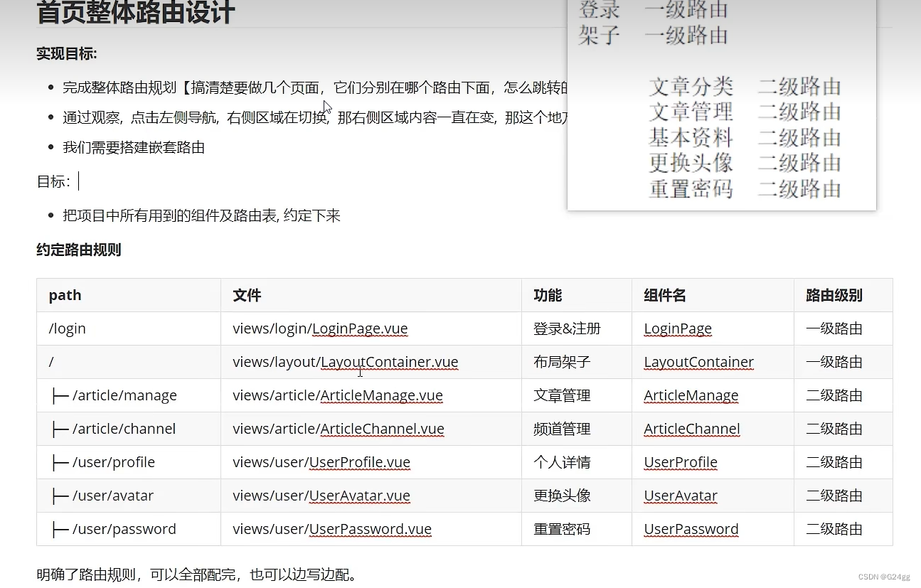This screenshot has width=921, height=588.
Task: Click the bullet 把项目中所有用到的组件及路由表
Action: 201,215
